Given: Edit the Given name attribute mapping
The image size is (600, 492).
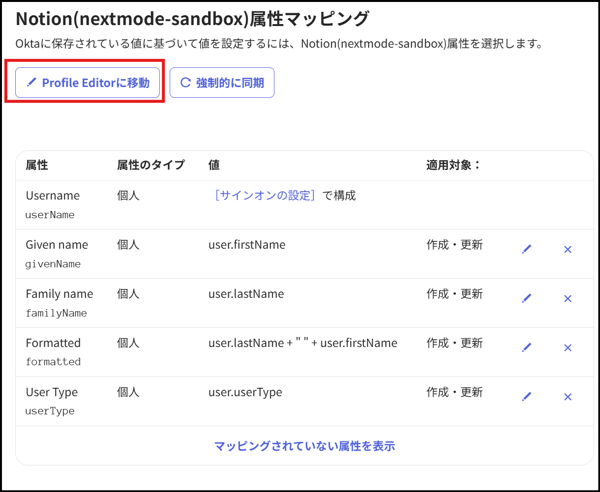Looking at the screenshot, I should click(527, 249).
